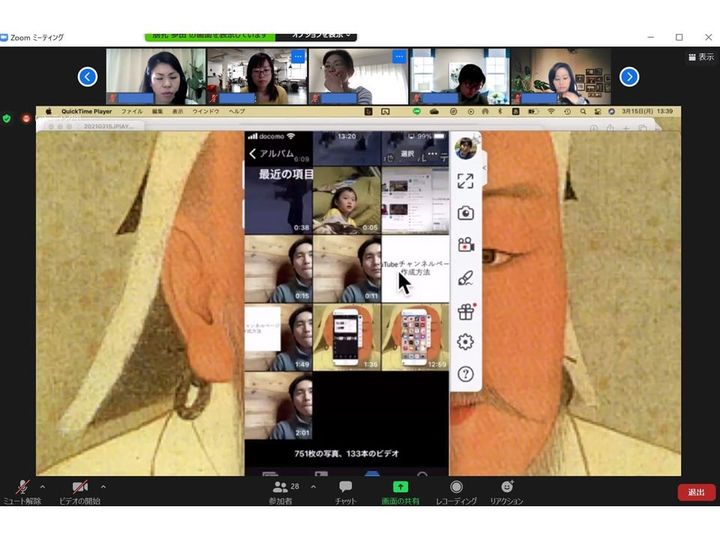Viewport: 720px width, 540px height.
Task: Toggle ミュート解除 microphone unmute
Action: click(x=22, y=491)
